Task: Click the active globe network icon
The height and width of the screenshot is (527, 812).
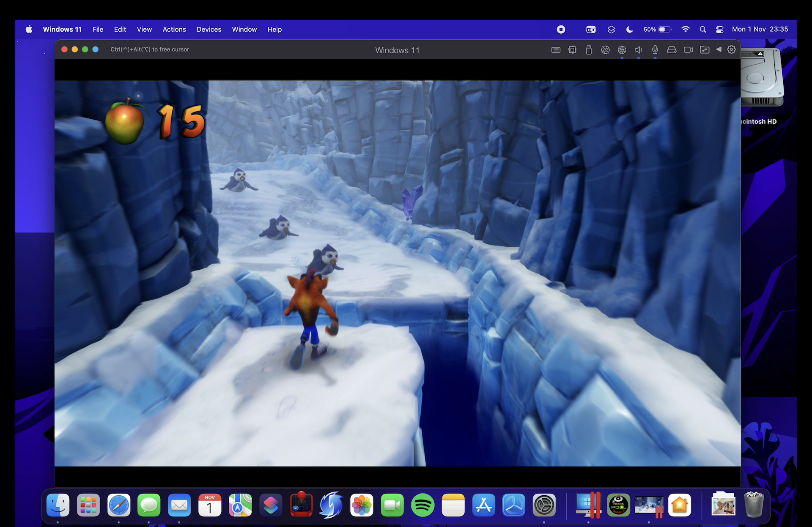Action: (x=622, y=50)
